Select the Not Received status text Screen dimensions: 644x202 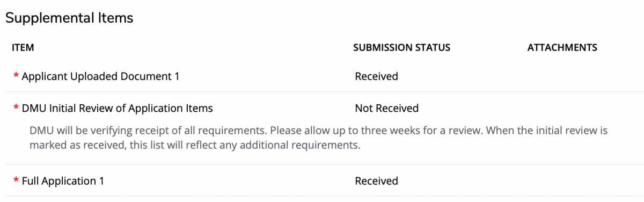[386, 108]
